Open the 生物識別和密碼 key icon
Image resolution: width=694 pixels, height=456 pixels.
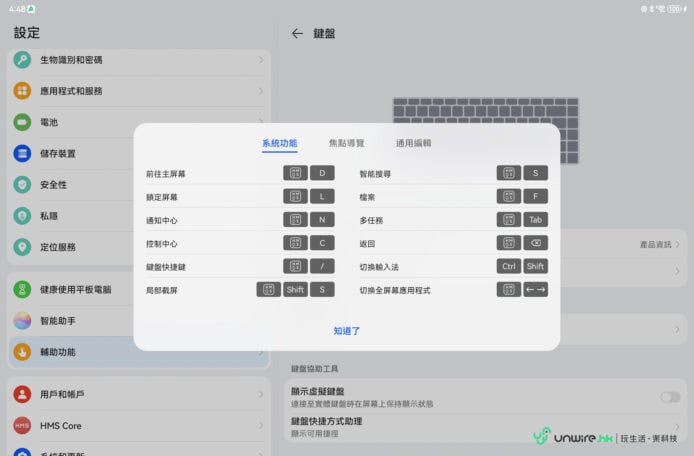22,60
